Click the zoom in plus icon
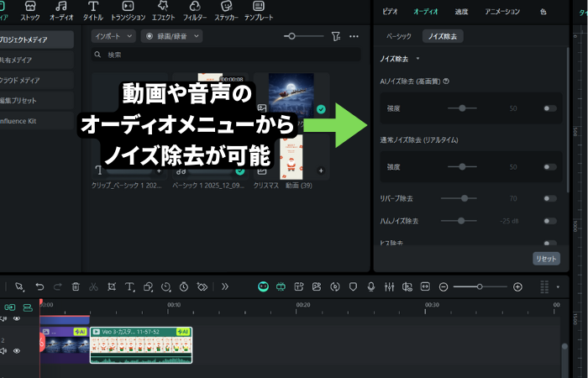588x378 pixels. [517, 287]
